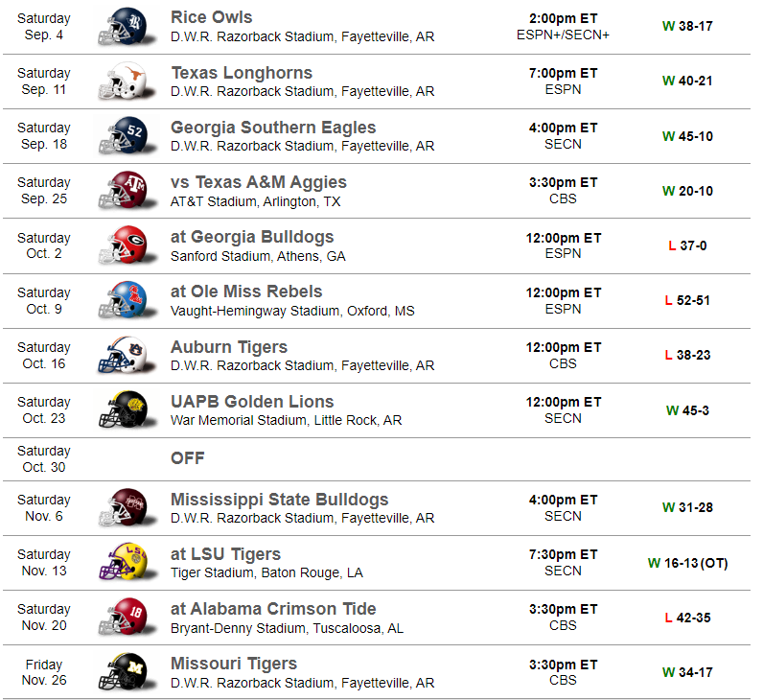
Task: Click the OFF bye week row
Action: (188, 458)
